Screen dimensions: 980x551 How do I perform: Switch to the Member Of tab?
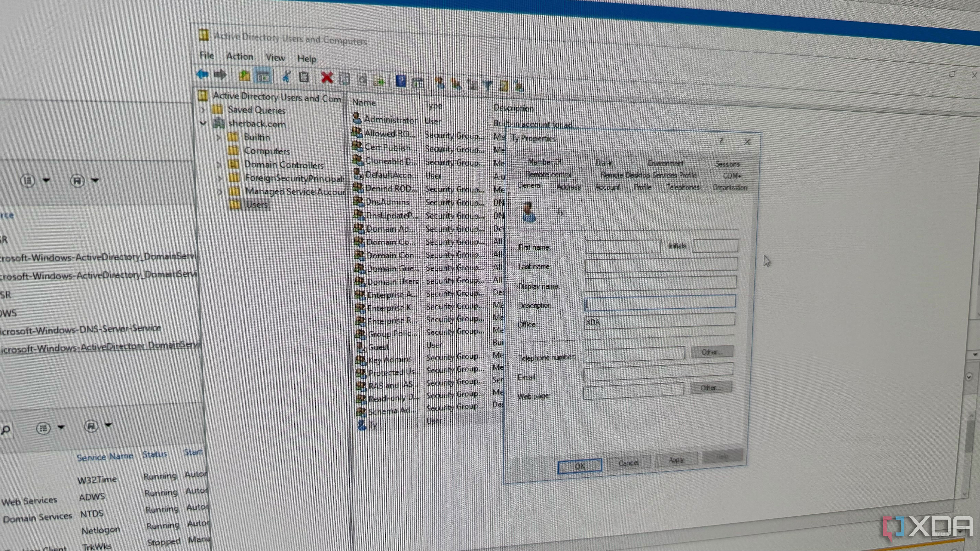click(544, 162)
